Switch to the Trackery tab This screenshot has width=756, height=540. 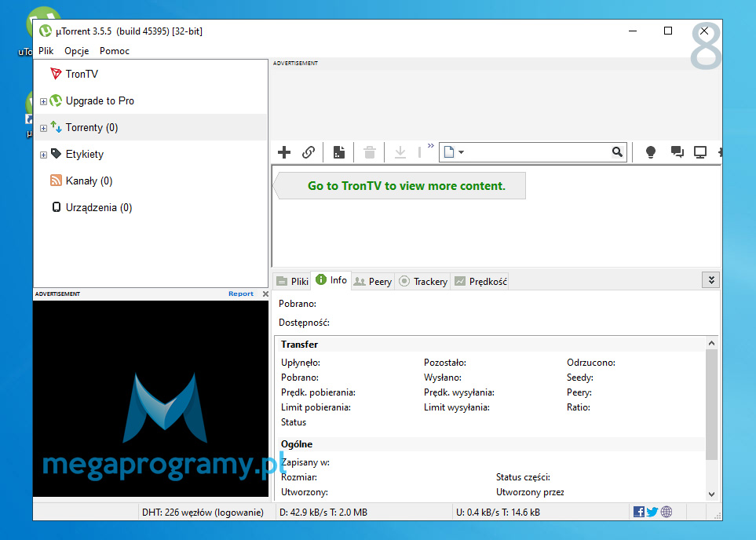(x=423, y=282)
